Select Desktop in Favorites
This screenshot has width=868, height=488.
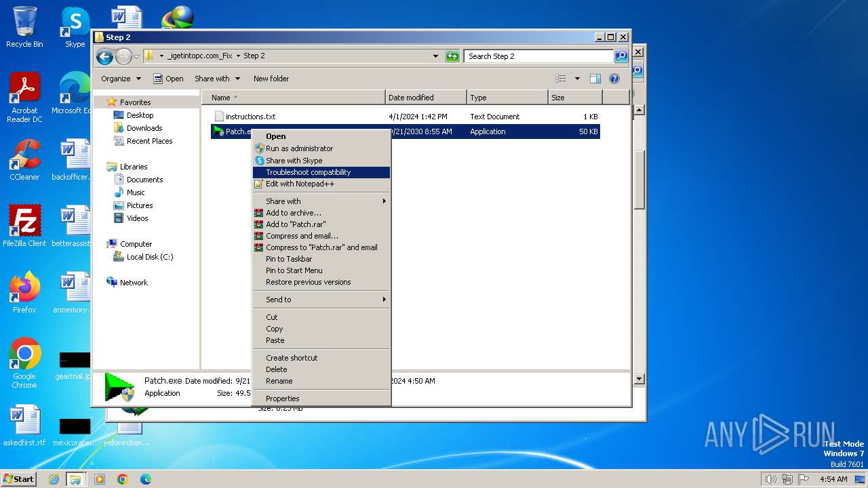tap(140, 115)
